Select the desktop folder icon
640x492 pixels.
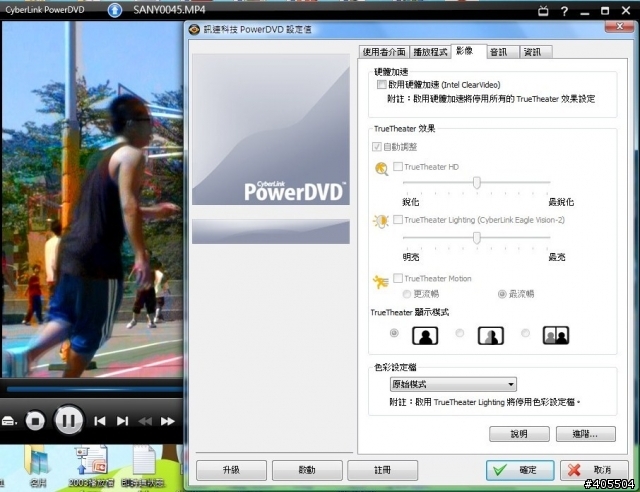click(x=37, y=468)
